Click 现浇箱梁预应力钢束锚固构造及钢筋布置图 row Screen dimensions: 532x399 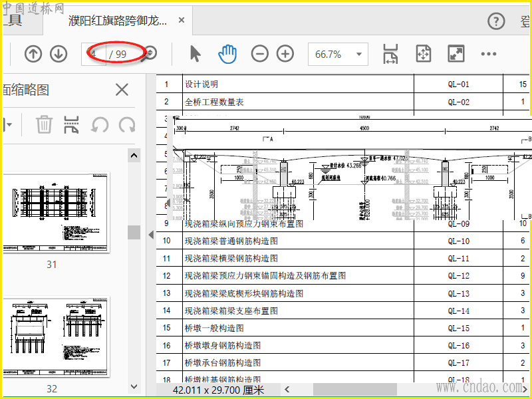pos(342,276)
